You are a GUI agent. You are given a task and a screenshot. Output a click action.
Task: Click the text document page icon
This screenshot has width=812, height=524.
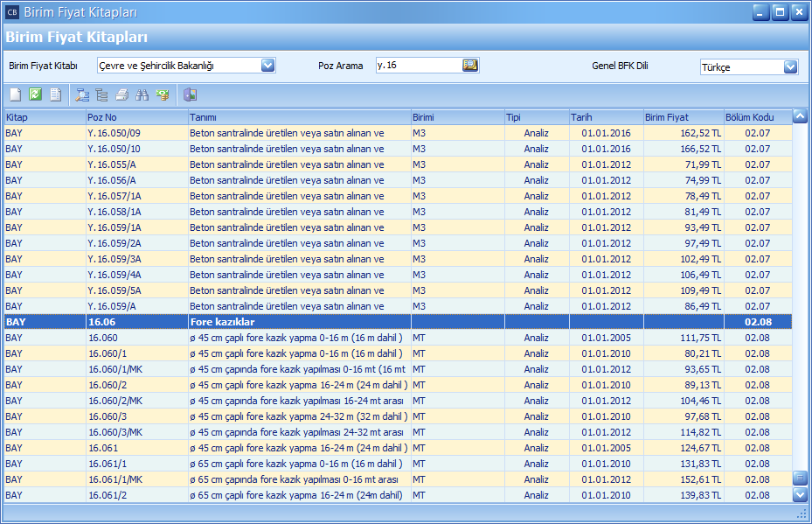(55, 94)
